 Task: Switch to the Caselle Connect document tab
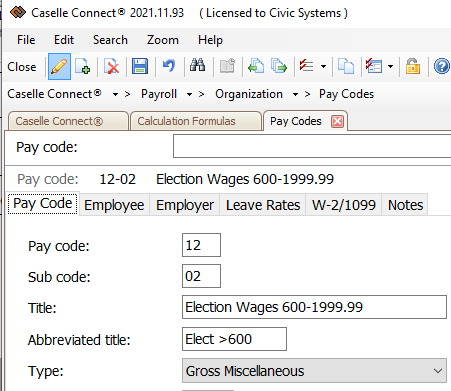(x=68, y=121)
